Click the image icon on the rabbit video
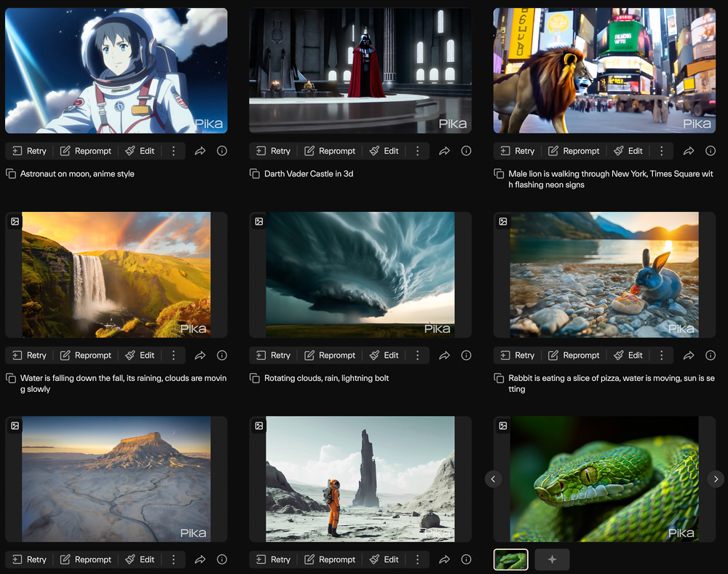Image resolution: width=728 pixels, height=574 pixels. pos(503,221)
